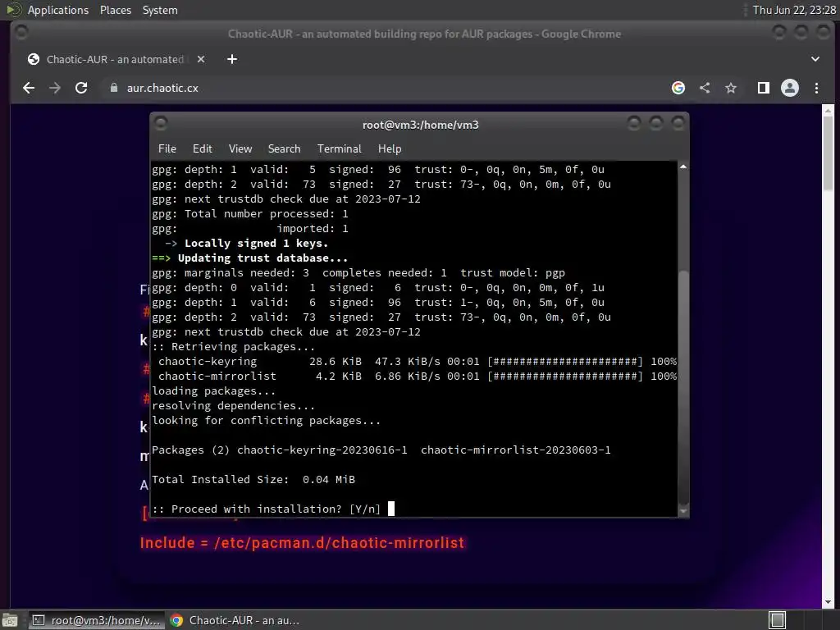Close the terminal window
The width and height of the screenshot is (840, 630).
click(x=678, y=124)
